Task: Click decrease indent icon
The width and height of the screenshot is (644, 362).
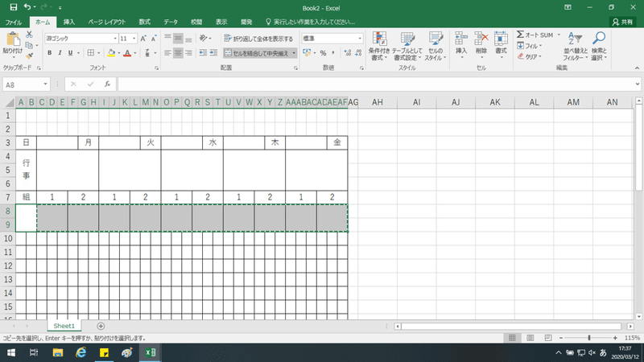Action: pyautogui.click(x=203, y=52)
